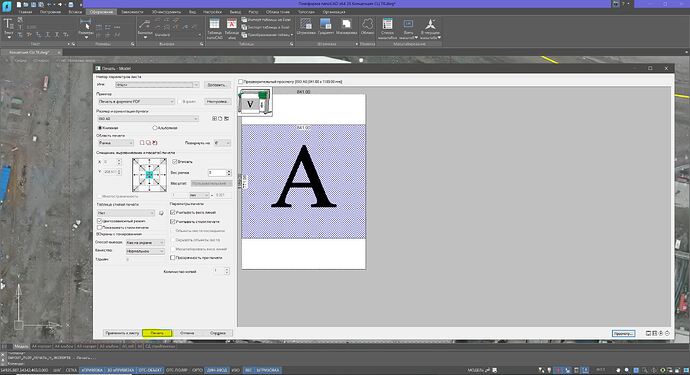
Task: Click the Leader (Выноска) tool in the ribbon
Action: pyautogui.click(x=145, y=28)
